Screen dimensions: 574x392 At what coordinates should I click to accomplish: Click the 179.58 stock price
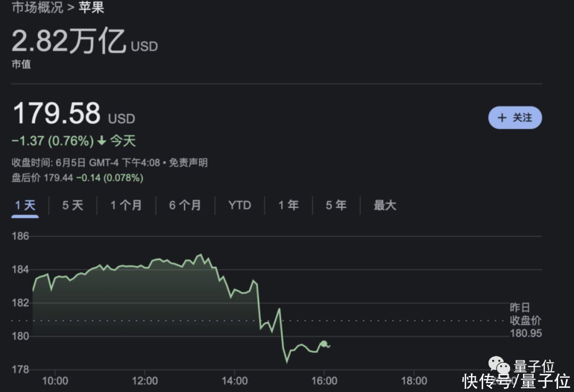(56, 113)
